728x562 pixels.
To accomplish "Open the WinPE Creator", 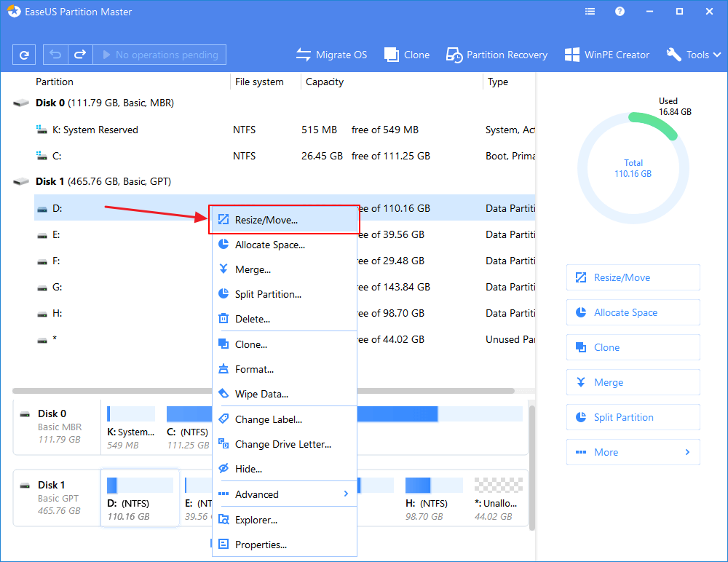I will tap(607, 55).
